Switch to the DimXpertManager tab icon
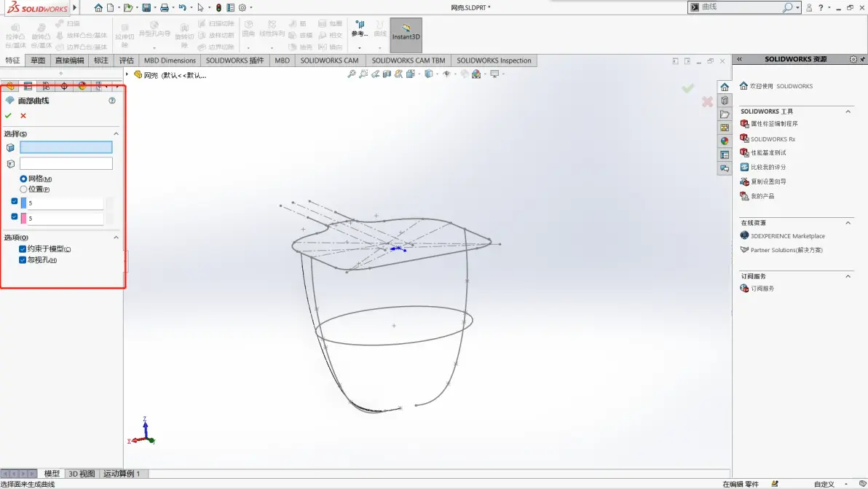Viewport: 868px width, 489px height. [x=64, y=86]
